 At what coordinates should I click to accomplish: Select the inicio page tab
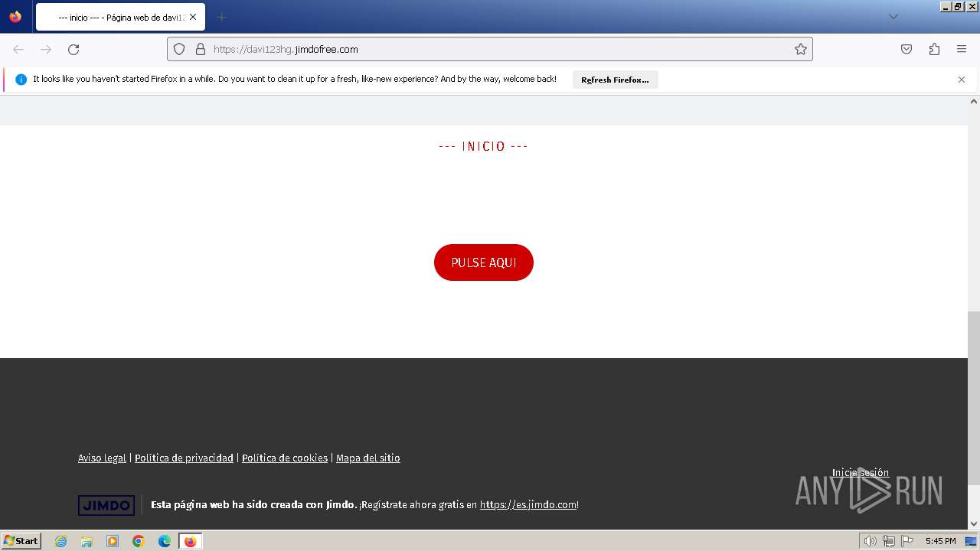pos(120,17)
